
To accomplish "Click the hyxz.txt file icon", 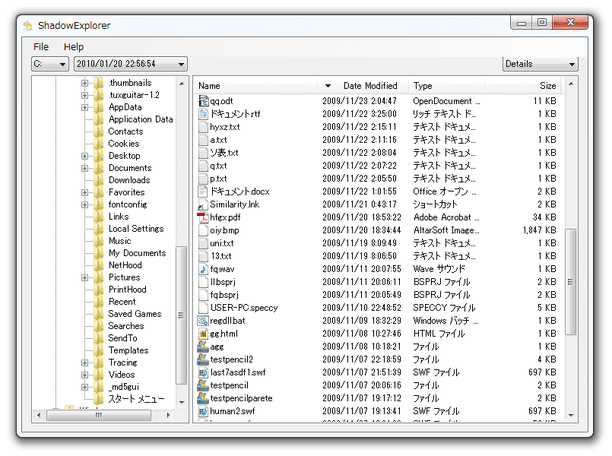I will (203, 127).
